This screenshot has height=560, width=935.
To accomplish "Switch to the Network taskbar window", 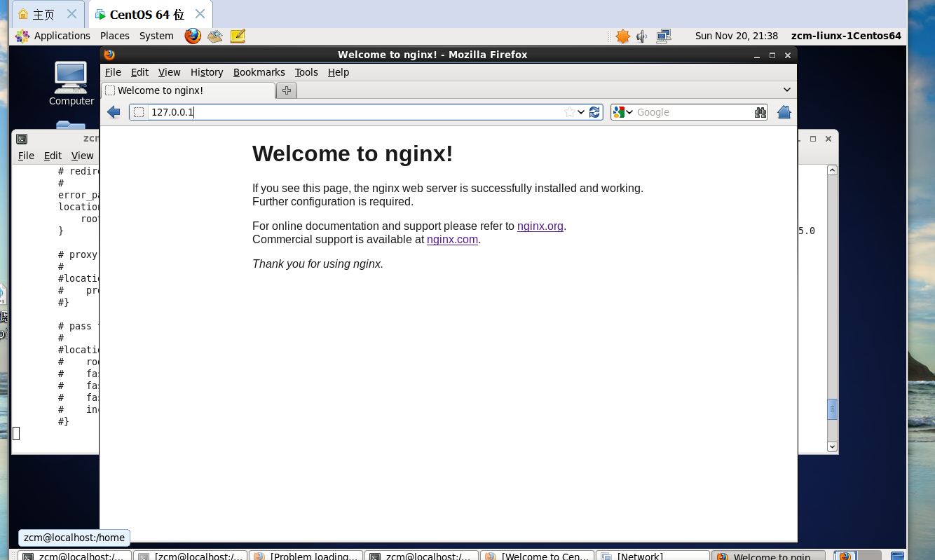I will tap(653, 556).
